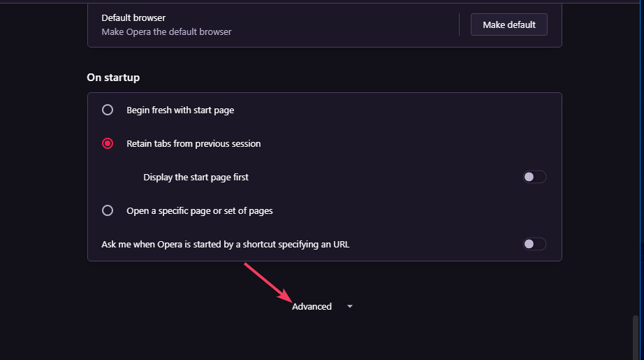The width and height of the screenshot is (644, 360).
Task: Click the Ask me when Opera is started text
Action: click(226, 244)
